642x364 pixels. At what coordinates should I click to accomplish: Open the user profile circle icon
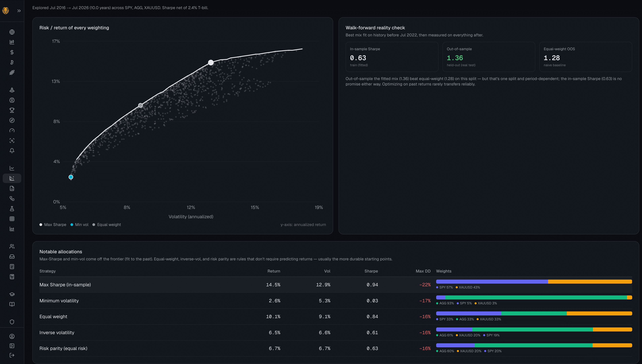(x=12, y=336)
